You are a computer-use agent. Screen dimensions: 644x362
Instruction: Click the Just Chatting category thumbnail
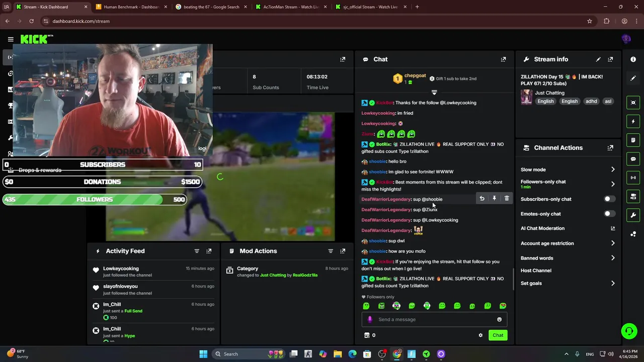[x=526, y=97]
